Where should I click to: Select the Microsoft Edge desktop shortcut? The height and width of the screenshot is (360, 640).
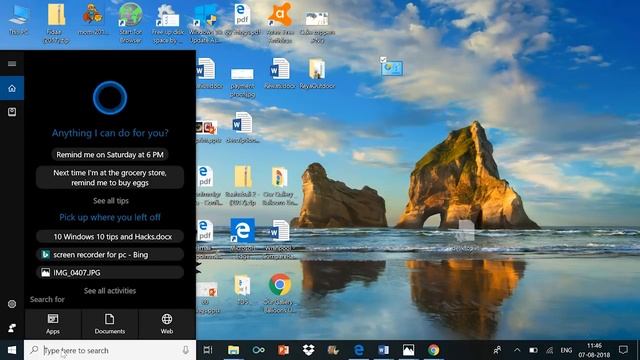pyautogui.click(x=242, y=238)
